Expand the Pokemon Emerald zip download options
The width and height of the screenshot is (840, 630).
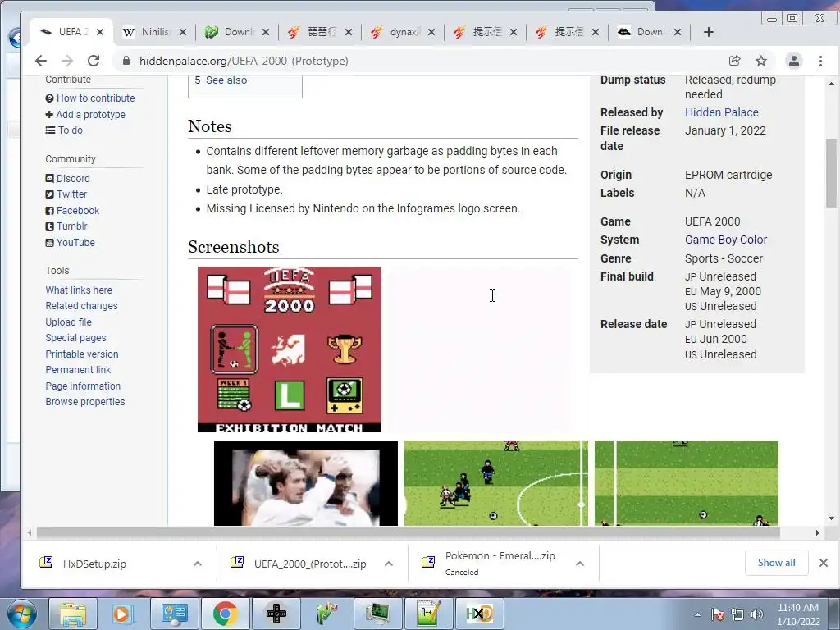click(x=580, y=564)
